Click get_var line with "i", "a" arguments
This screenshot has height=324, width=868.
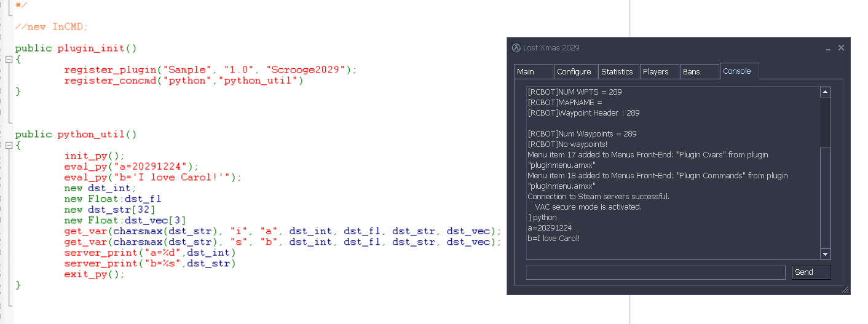[x=283, y=231]
